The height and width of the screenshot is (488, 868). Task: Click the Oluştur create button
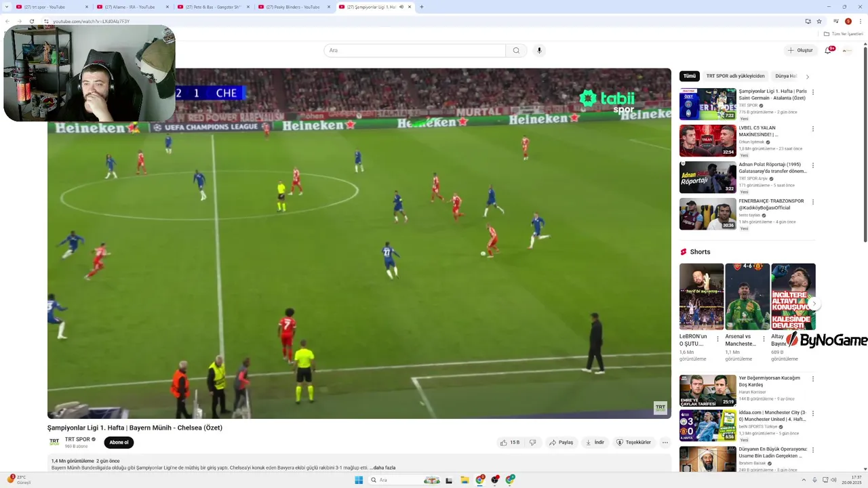coord(800,50)
